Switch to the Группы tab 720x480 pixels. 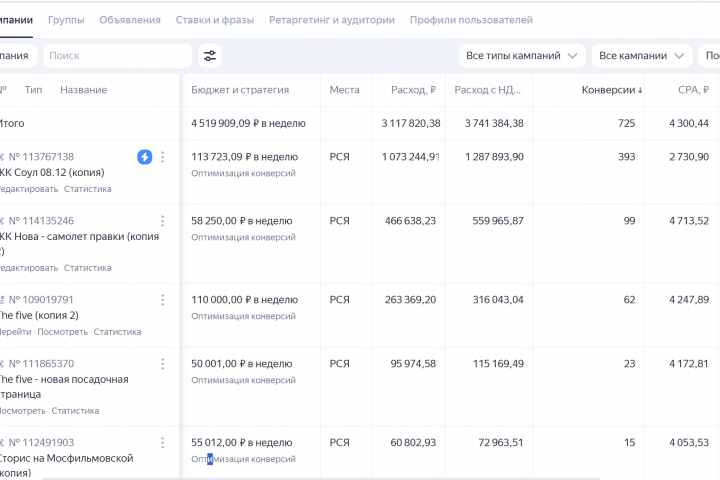[66, 20]
